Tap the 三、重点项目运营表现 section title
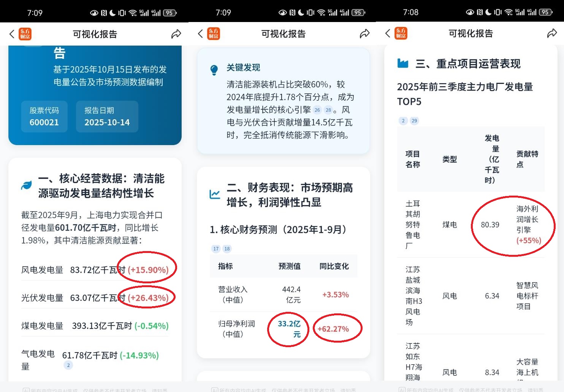This screenshot has height=392, width=564. tap(468, 63)
